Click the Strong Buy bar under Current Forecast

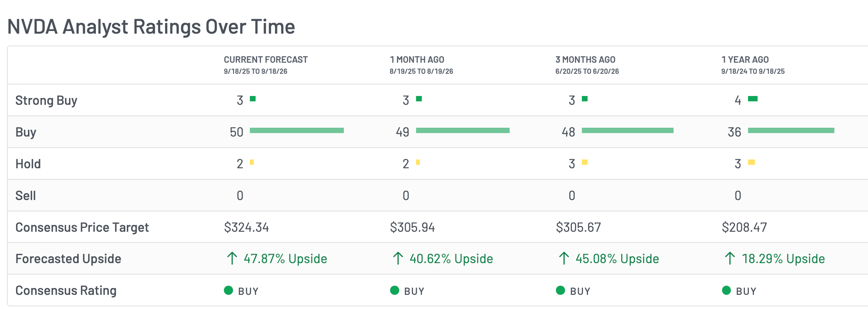253,99
